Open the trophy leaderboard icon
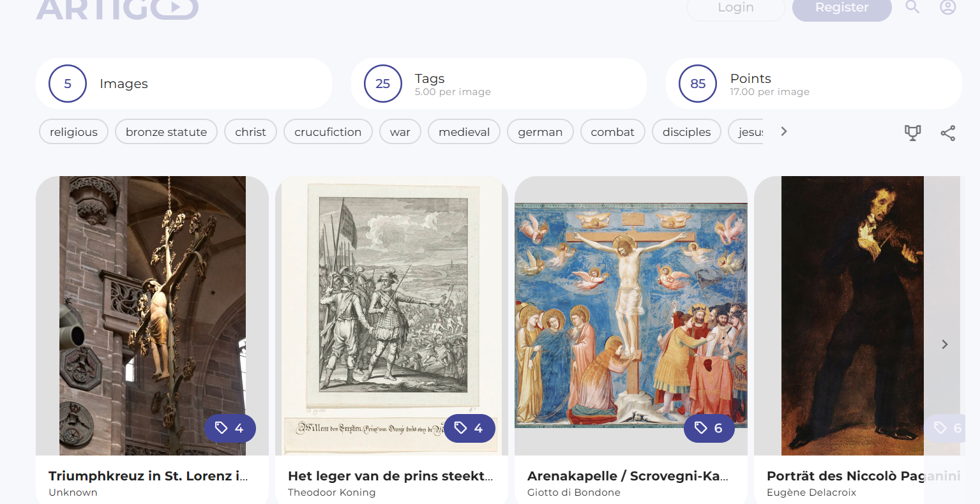 (913, 133)
